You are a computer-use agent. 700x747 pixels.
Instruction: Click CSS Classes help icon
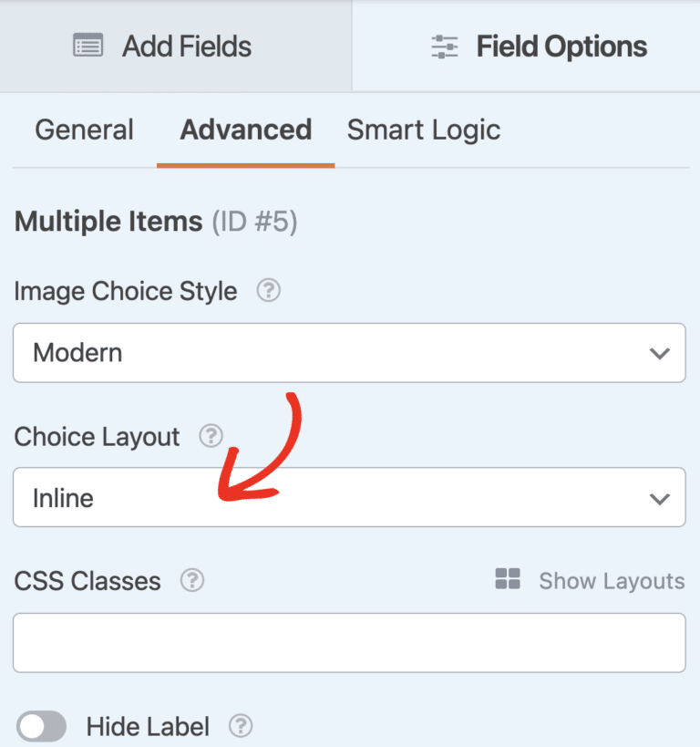click(x=192, y=581)
